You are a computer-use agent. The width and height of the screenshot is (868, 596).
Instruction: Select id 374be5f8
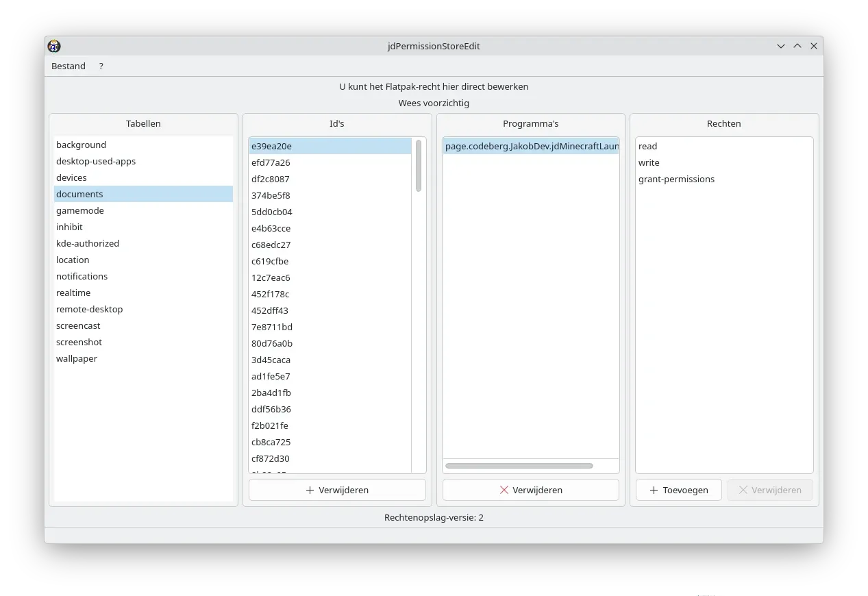coord(330,195)
